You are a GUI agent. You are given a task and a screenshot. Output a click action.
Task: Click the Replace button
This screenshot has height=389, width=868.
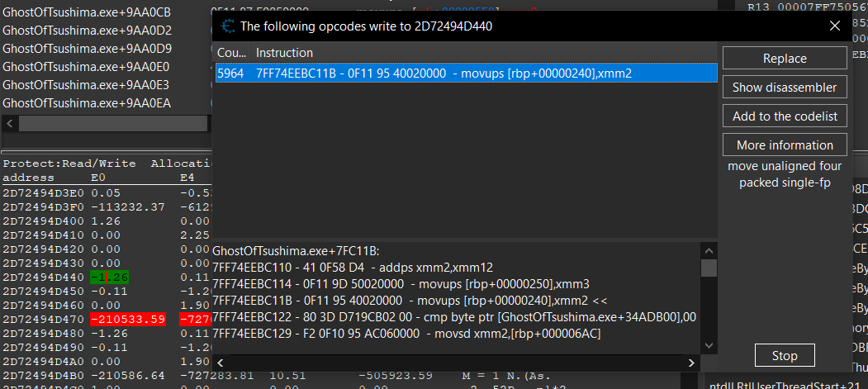coord(784,59)
